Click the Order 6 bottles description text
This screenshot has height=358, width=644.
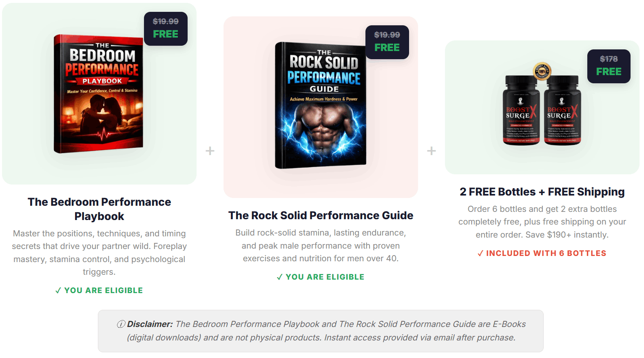click(542, 222)
